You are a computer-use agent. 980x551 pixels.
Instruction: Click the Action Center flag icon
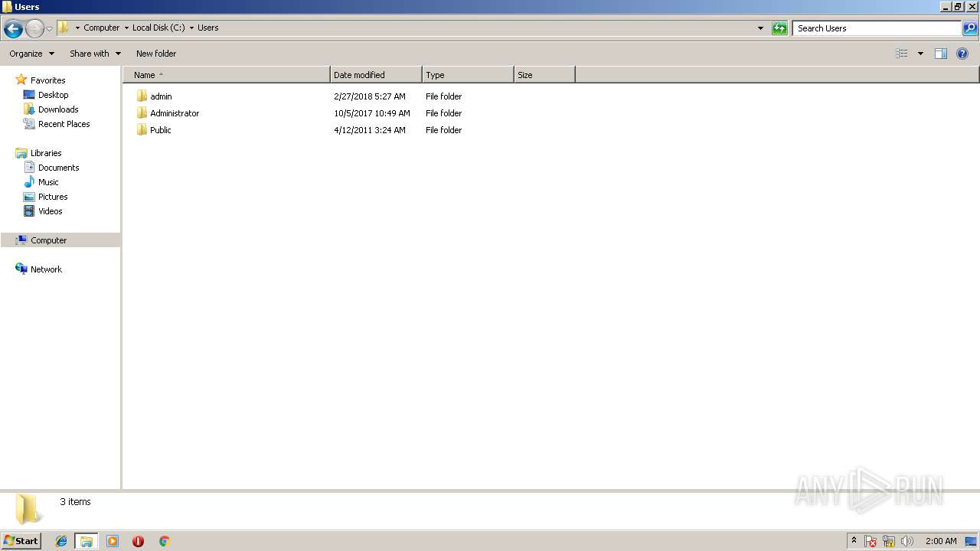(x=871, y=541)
